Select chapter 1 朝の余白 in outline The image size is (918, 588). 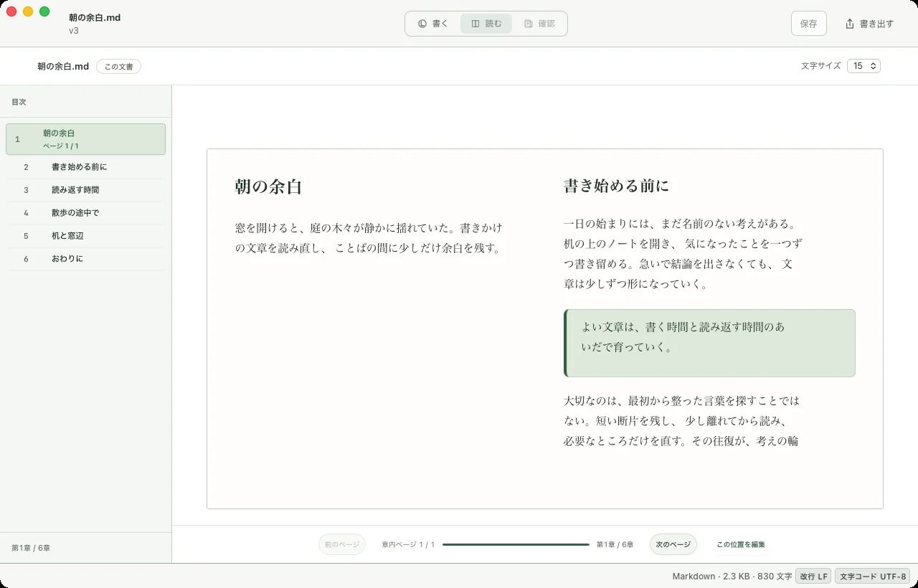click(x=86, y=139)
